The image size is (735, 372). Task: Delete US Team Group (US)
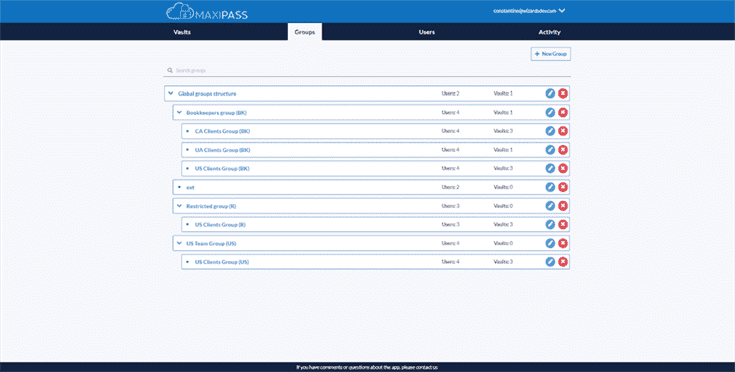click(563, 243)
